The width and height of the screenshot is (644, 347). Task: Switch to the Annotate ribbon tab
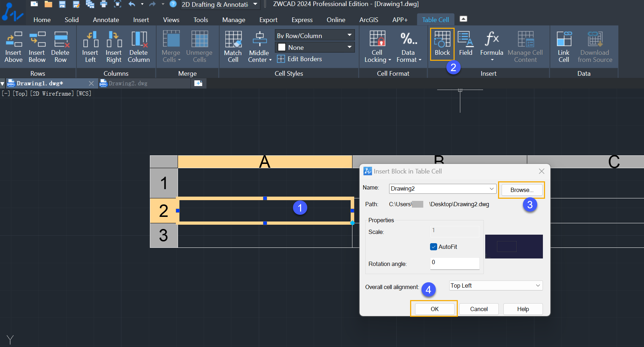(106, 20)
